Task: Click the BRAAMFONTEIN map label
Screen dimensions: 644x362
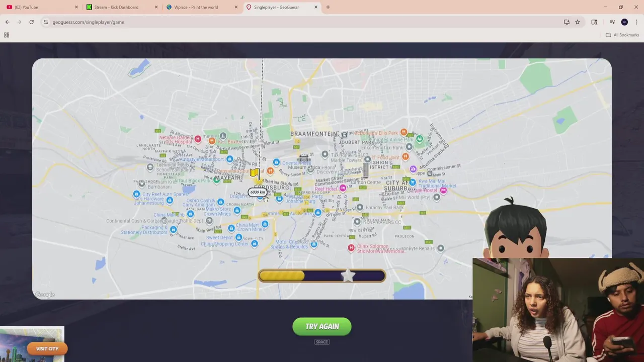Action: coord(314,134)
